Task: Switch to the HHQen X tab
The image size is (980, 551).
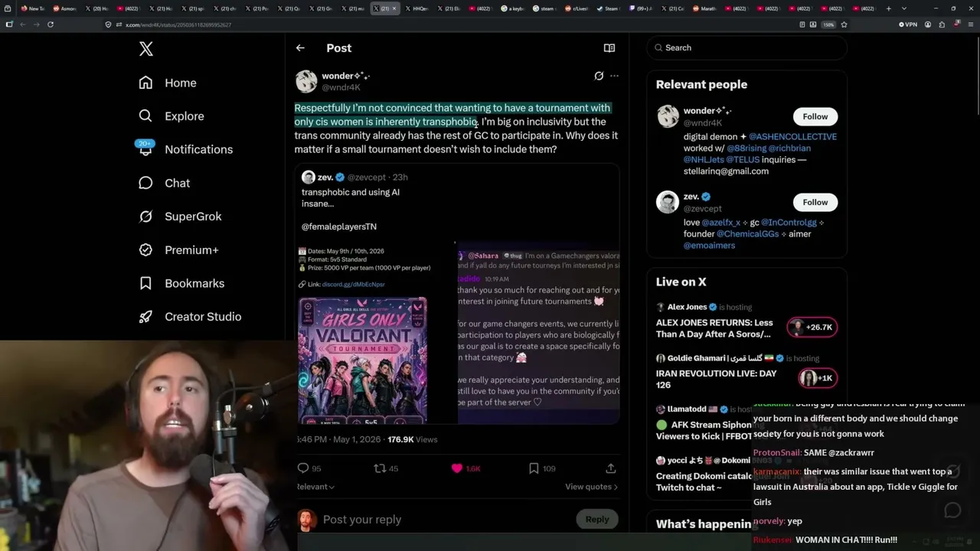Action: [x=417, y=8]
